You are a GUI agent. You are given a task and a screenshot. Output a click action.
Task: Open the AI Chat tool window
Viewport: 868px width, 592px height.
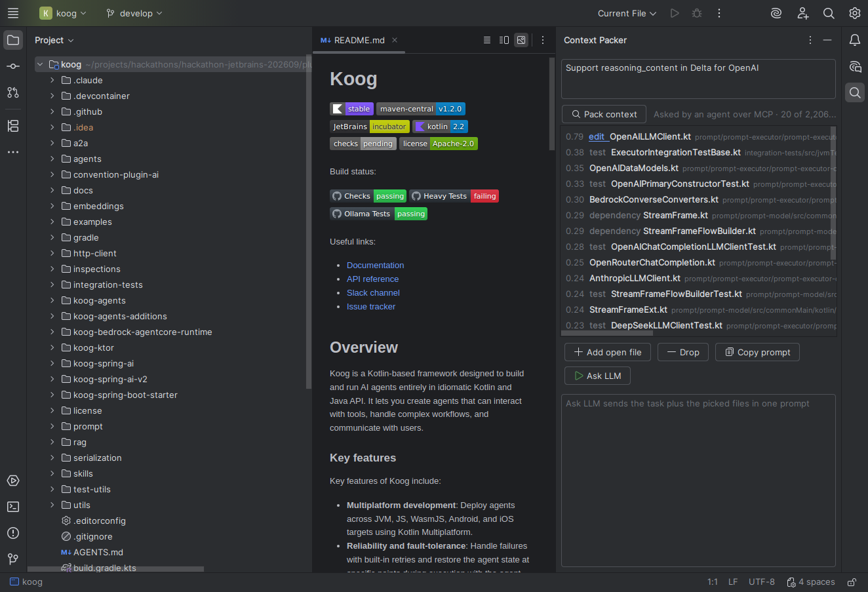[x=855, y=66]
